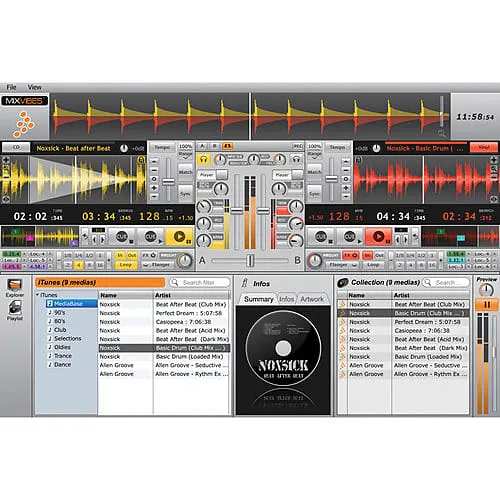
Task: Click the Noxsick album artwork thumbnail
Action: point(283,360)
